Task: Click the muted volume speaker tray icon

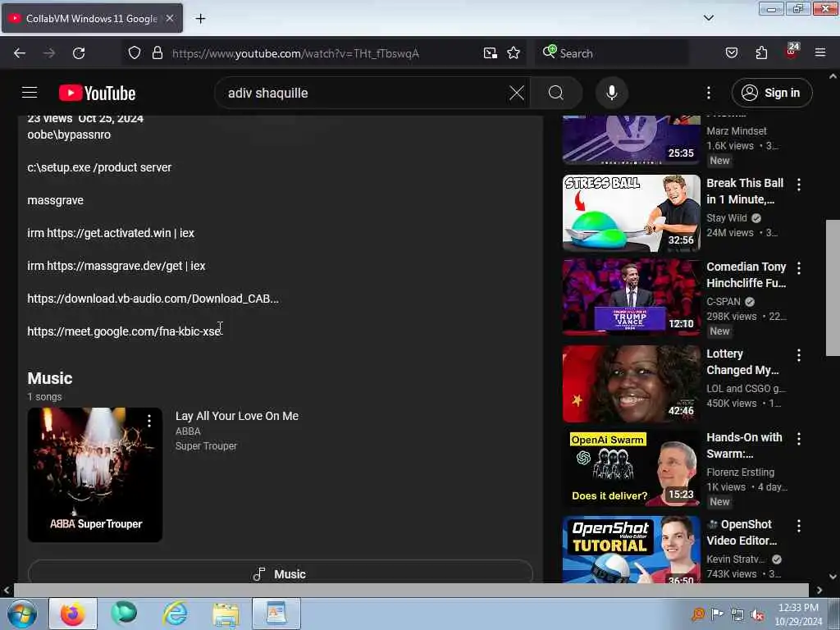Action: 757,614
